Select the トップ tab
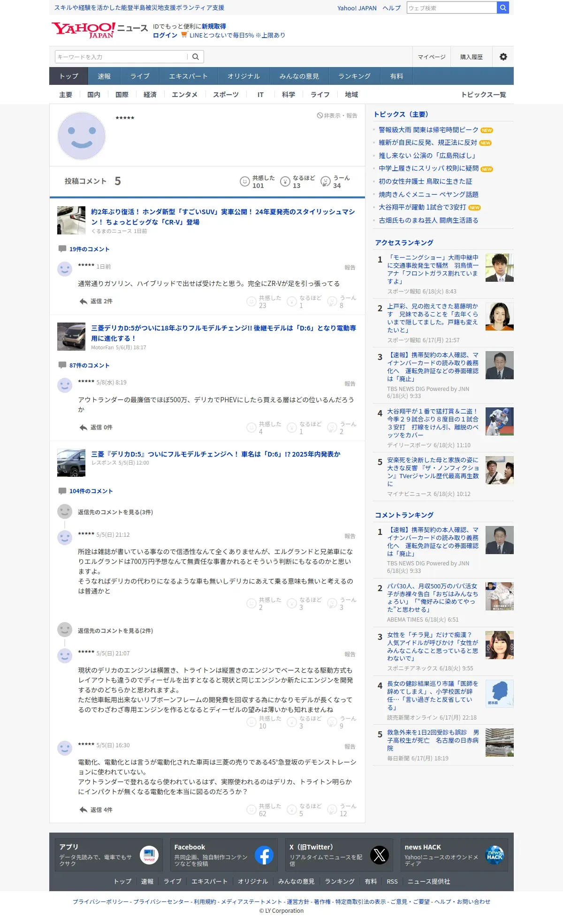The height and width of the screenshot is (924, 563). 69,76
